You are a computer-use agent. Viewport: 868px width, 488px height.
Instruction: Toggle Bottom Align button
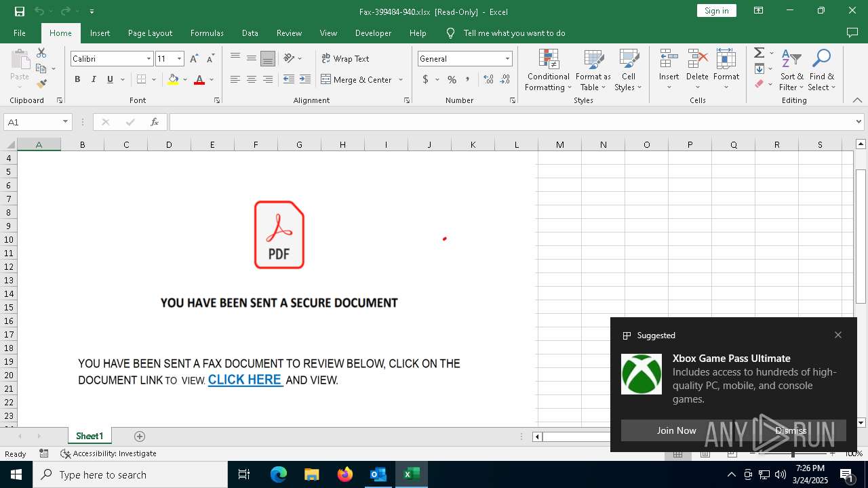pos(268,58)
